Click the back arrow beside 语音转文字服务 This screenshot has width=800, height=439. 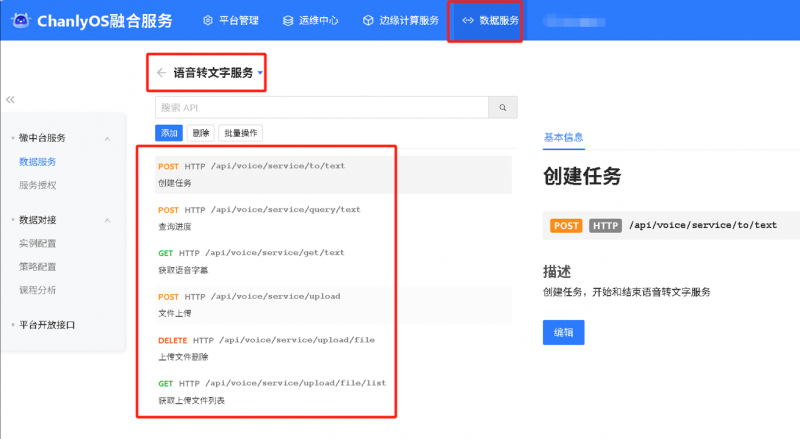pos(161,72)
